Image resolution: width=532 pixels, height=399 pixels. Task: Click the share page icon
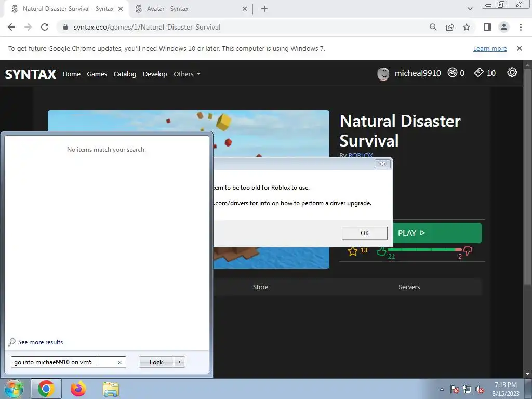tap(450, 27)
